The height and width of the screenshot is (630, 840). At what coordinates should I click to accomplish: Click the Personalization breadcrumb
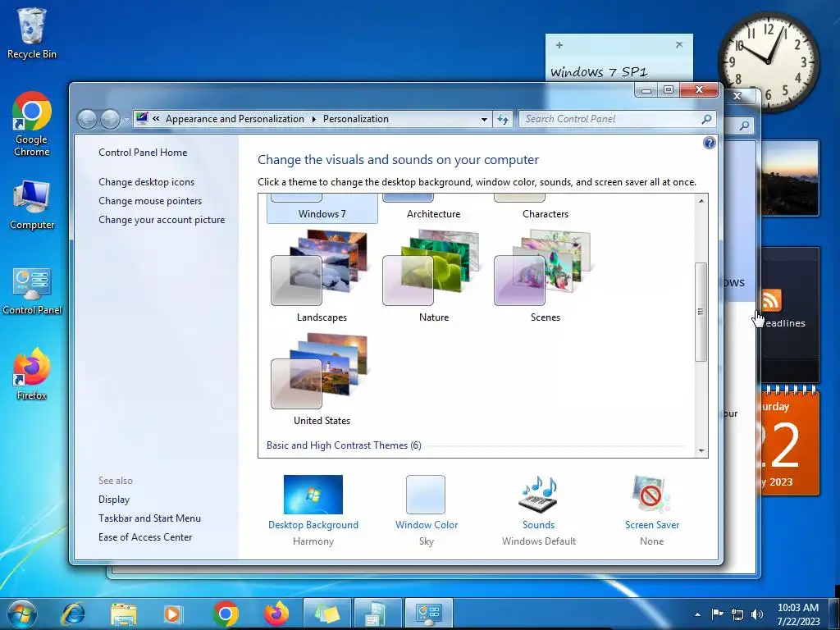click(356, 119)
